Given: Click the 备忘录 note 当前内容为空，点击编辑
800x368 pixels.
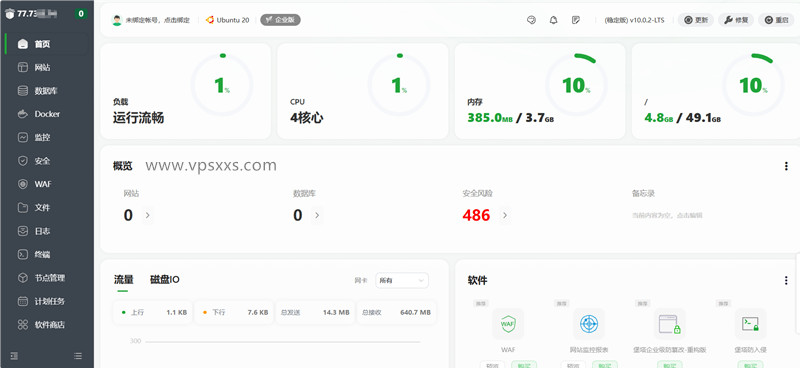Looking at the screenshot, I should (667, 215).
